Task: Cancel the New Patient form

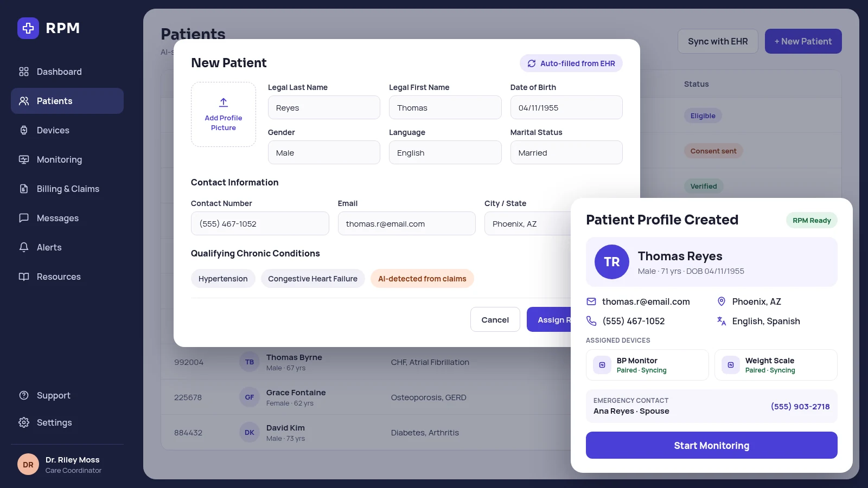Action: click(495, 320)
